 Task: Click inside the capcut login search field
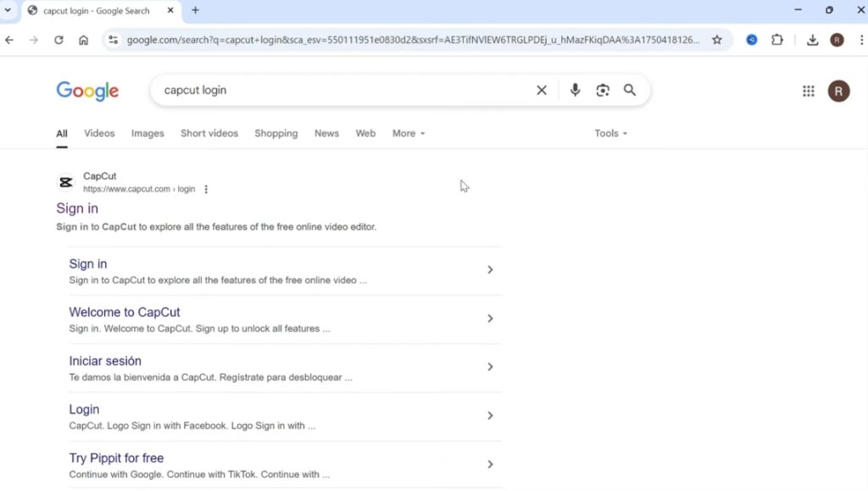click(339, 90)
